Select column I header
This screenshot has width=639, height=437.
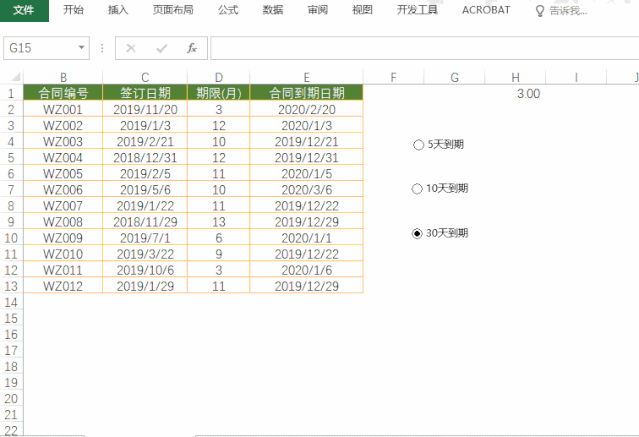pyautogui.click(x=576, y=77)
